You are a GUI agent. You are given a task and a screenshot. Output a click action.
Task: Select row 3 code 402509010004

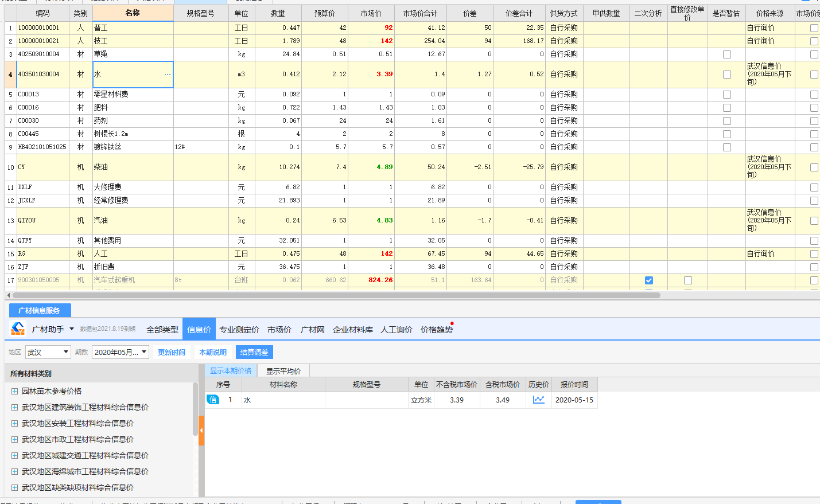[x=42, y=54]
